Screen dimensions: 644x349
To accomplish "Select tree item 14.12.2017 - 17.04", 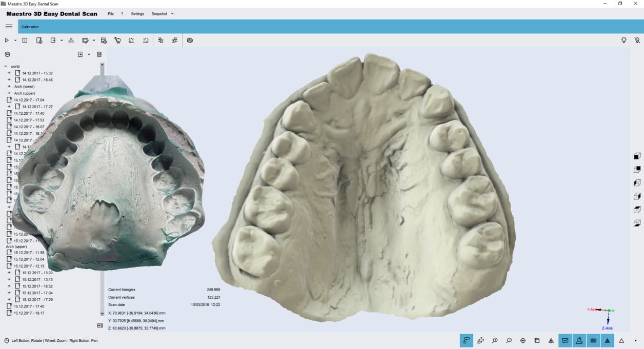I will point(29,100).
